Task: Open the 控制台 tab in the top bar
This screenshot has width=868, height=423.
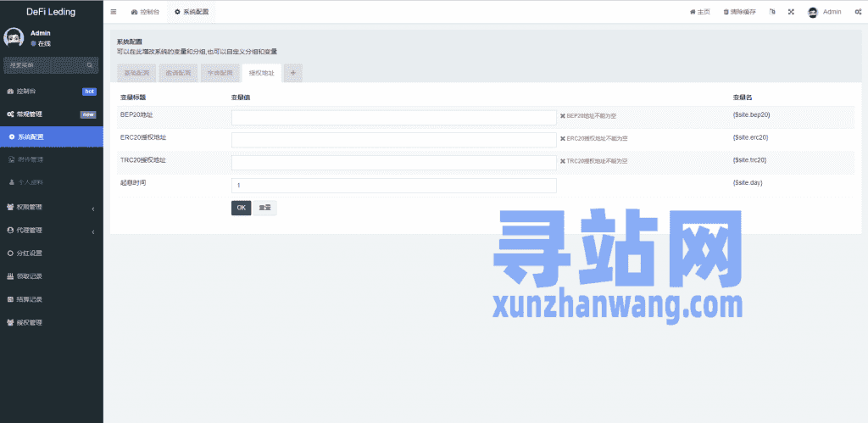Action: (x=145, y=12)
